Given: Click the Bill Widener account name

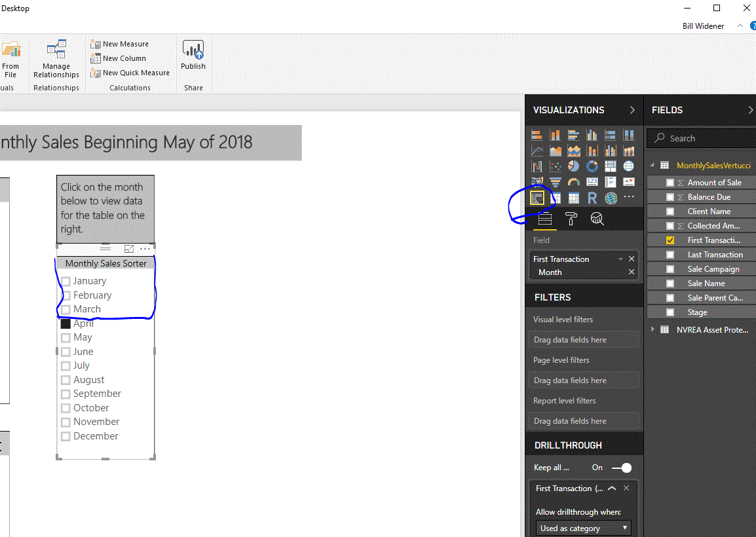Looking at the screenshot, I should pos(703,26).
